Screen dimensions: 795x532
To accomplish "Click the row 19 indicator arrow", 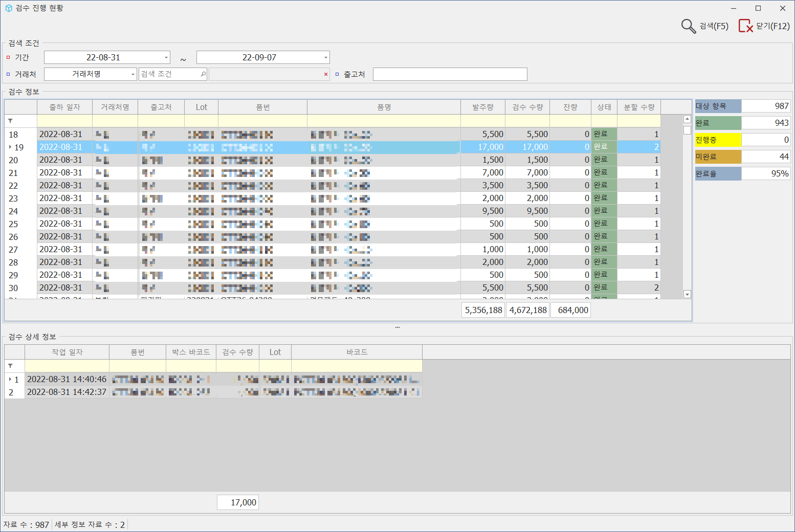I will click(x=10, y=147).
